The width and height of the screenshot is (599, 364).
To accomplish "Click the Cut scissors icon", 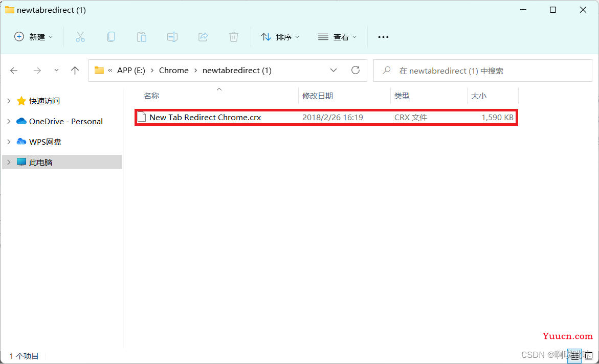I will coord(80,37).
